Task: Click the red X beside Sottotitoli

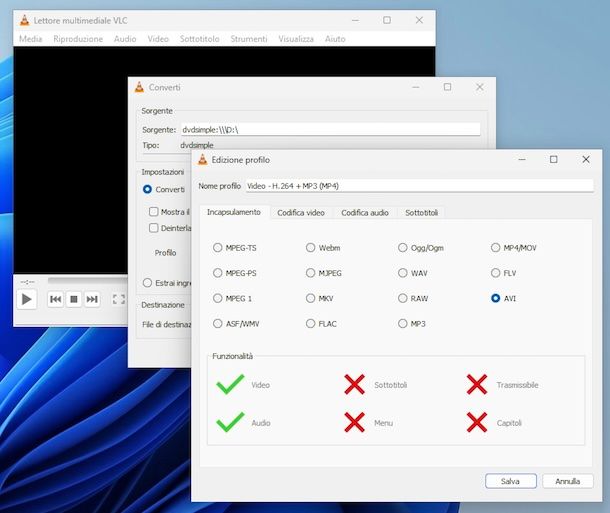Action: point(354,385)
